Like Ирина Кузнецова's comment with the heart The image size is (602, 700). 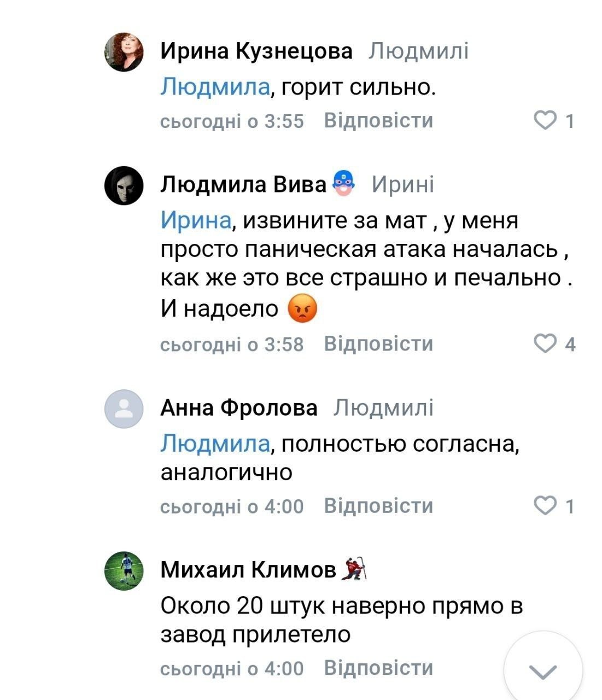(x=545, y=120)
